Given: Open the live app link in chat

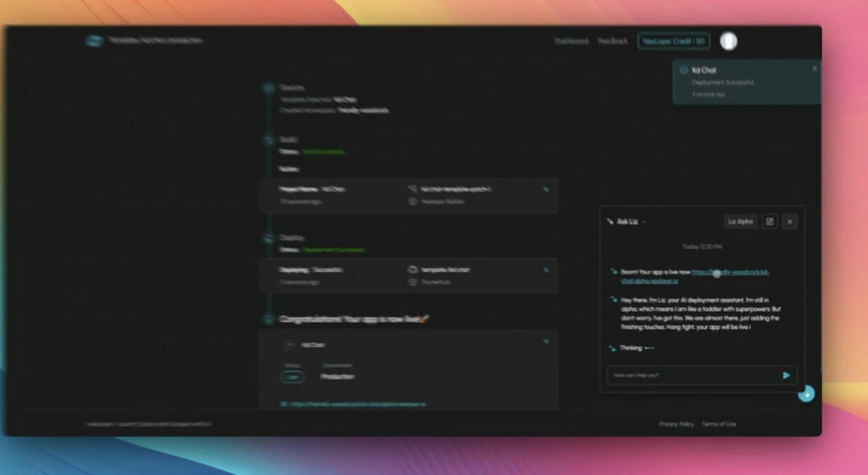Looking at the screenshot, I should click(x=695, y=276).
